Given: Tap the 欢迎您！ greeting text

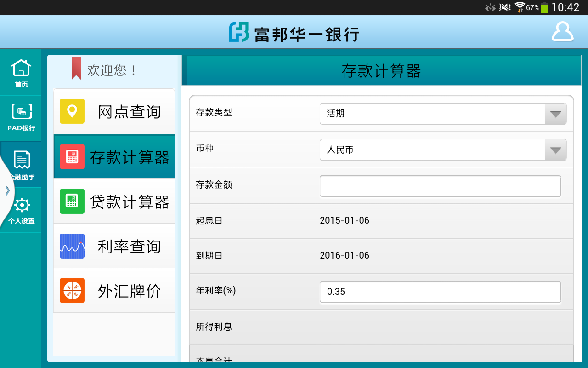Looking at the screenshot, I should (113, 70).
